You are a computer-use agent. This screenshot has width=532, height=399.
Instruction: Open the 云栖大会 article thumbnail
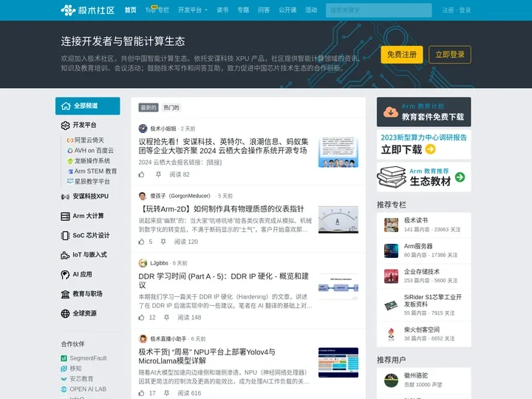coord(338,152)
